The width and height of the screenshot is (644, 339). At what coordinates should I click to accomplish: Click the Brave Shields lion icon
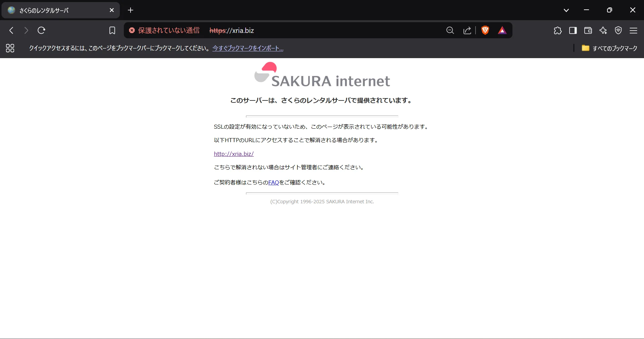485,31
